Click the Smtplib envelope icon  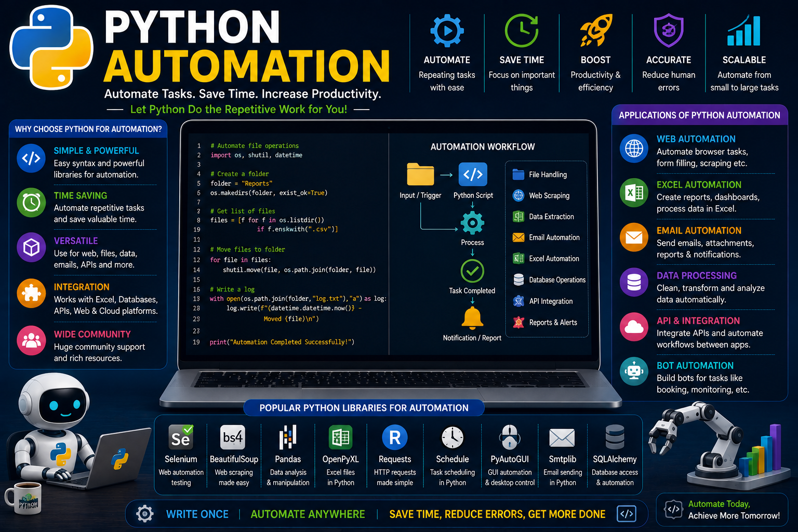click(x=562, y=438)
